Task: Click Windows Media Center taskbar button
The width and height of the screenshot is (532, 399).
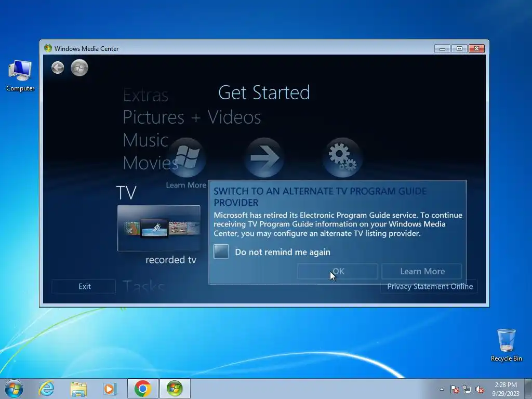Action: (x=175, y=389)
